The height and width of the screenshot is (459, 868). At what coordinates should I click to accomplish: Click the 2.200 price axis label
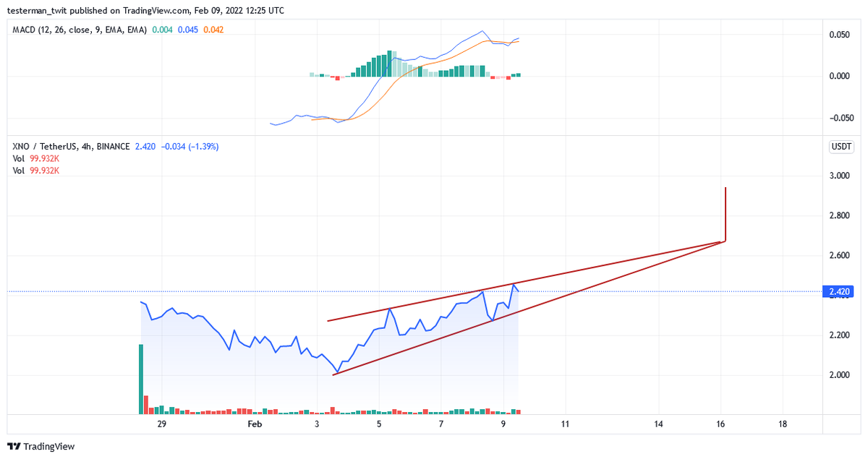tap(841, 335)
